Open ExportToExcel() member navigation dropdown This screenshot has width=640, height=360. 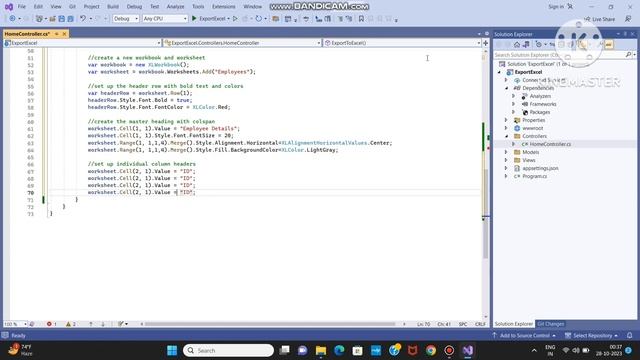click(x=402, y=43)
